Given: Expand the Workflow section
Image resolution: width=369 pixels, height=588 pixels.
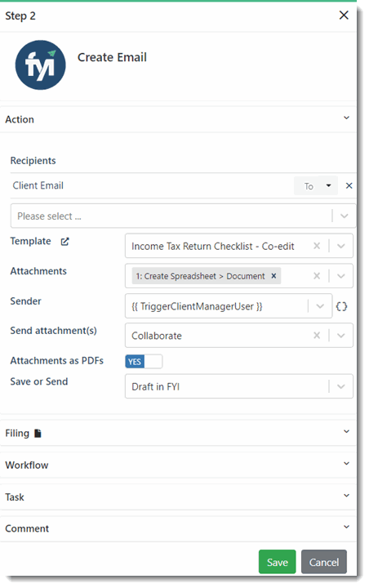Looking at the screenshot, I should 178,465.
